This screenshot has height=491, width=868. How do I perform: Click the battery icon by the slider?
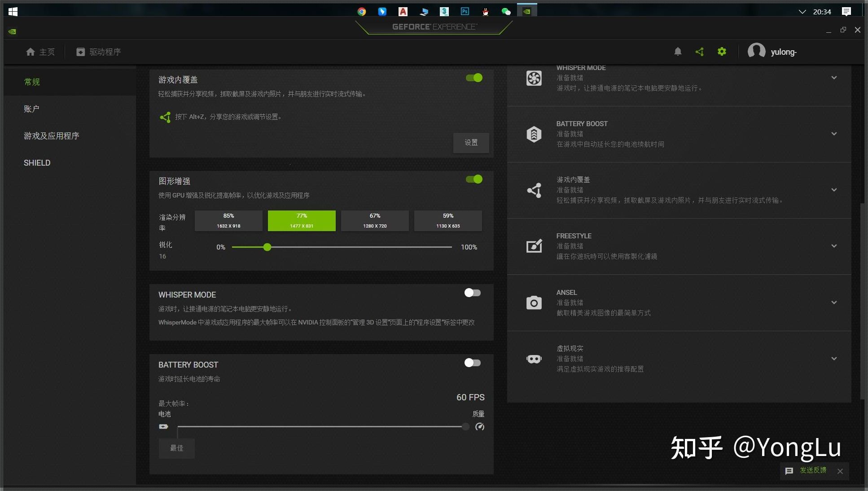[163, 426]
